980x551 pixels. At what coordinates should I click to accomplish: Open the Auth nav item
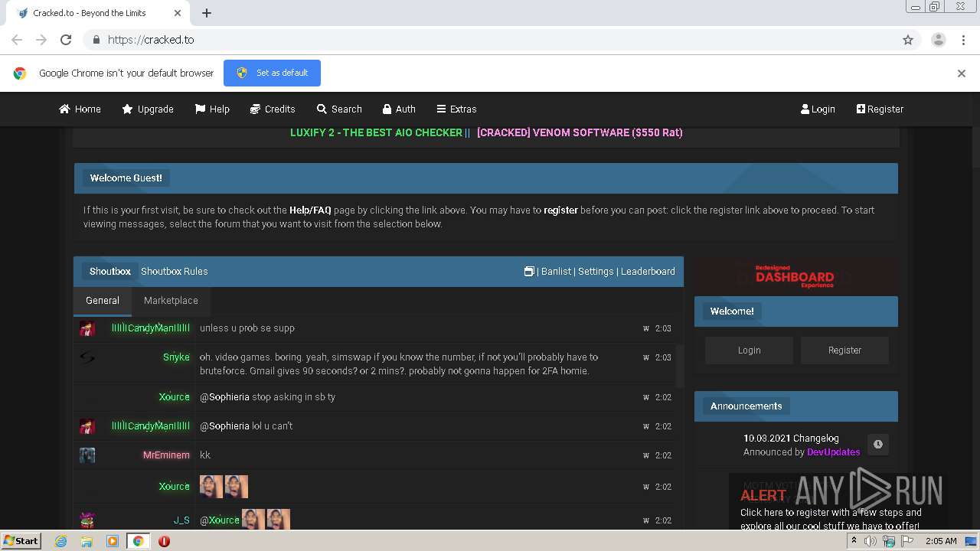(399, 109)
